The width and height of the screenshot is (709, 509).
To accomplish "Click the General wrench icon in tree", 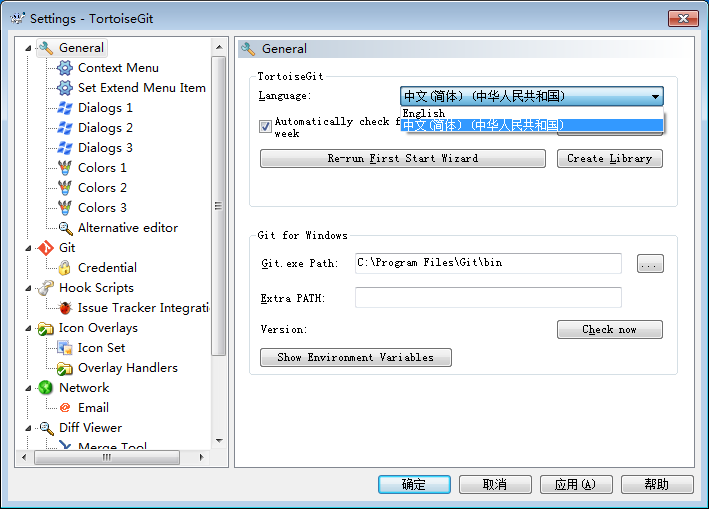I will (x=46, y=48).
